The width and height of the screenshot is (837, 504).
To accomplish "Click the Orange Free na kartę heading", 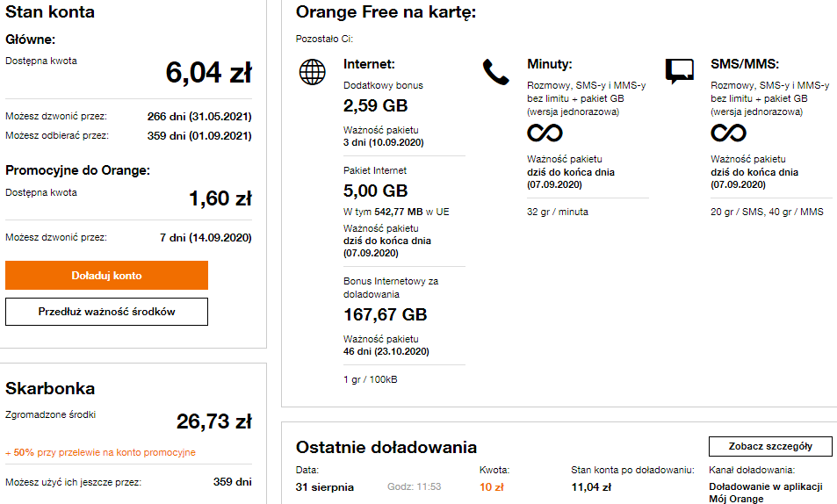I will (386, 12).
